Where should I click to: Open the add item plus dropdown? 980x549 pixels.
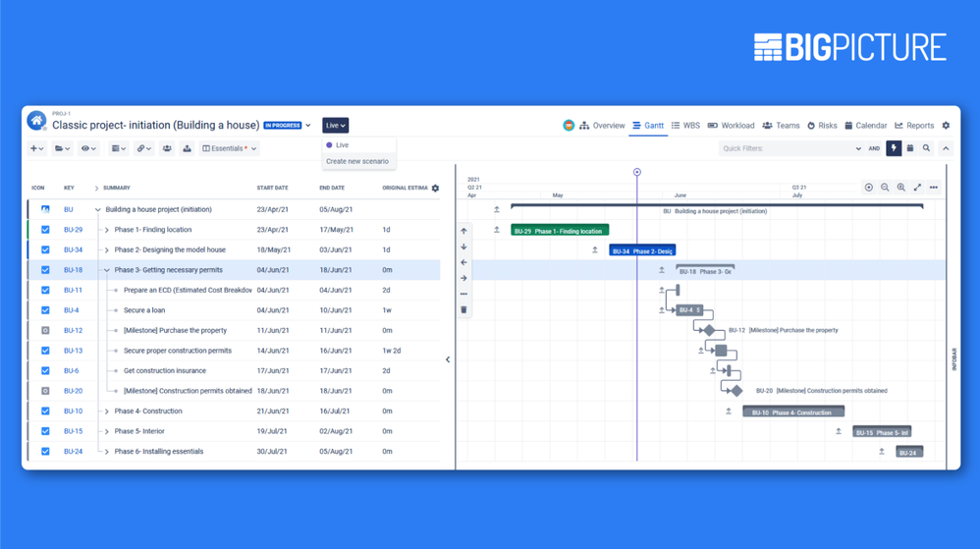[x=37, y=149]
